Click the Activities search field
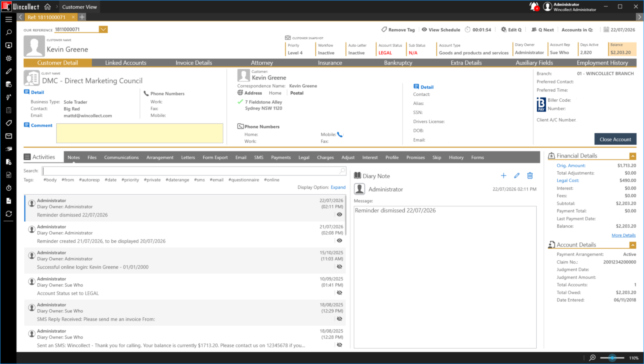 [x=194, y=171]
